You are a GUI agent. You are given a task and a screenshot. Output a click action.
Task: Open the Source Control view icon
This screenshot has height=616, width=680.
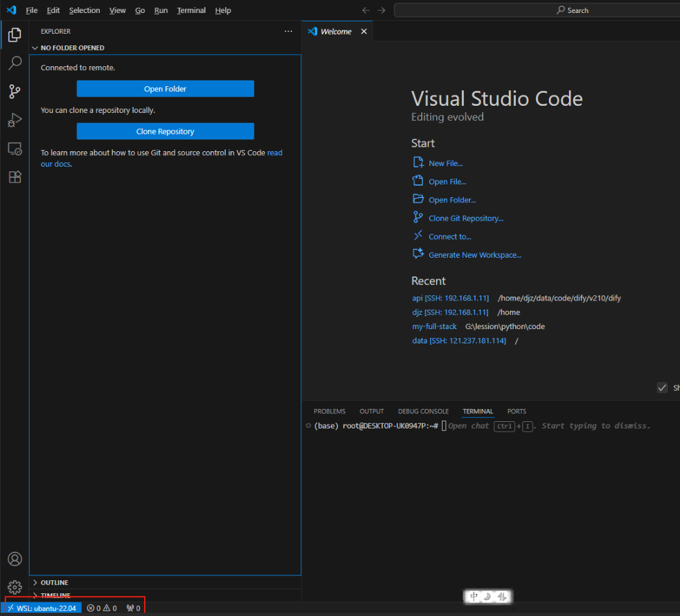15,92
